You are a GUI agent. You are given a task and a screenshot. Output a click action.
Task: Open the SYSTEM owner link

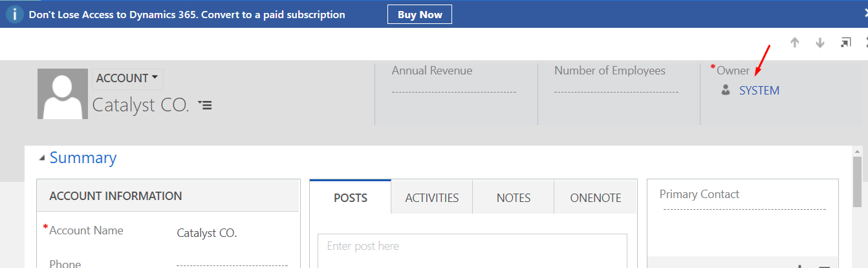pyautogui.click(x=759, y=91)
